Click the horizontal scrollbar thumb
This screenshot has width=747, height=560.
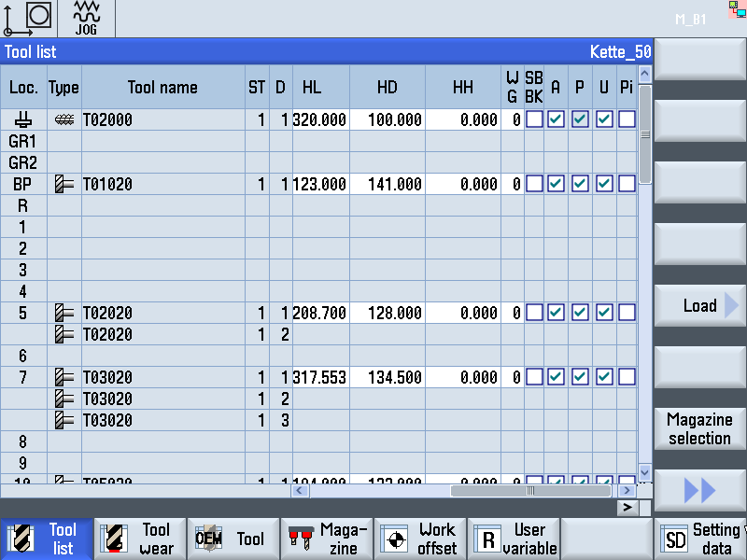tap(530, 490)
